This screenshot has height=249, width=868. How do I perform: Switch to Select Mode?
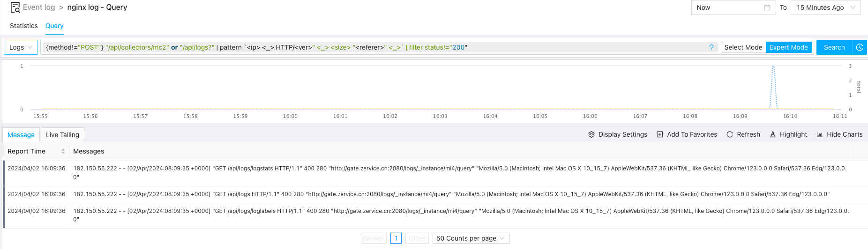[x=743, y=47]
